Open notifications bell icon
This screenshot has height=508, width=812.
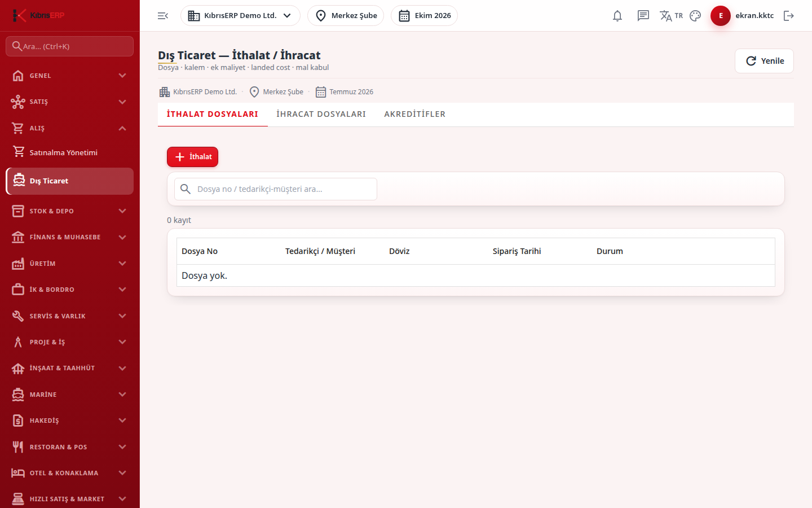point(617,16)
